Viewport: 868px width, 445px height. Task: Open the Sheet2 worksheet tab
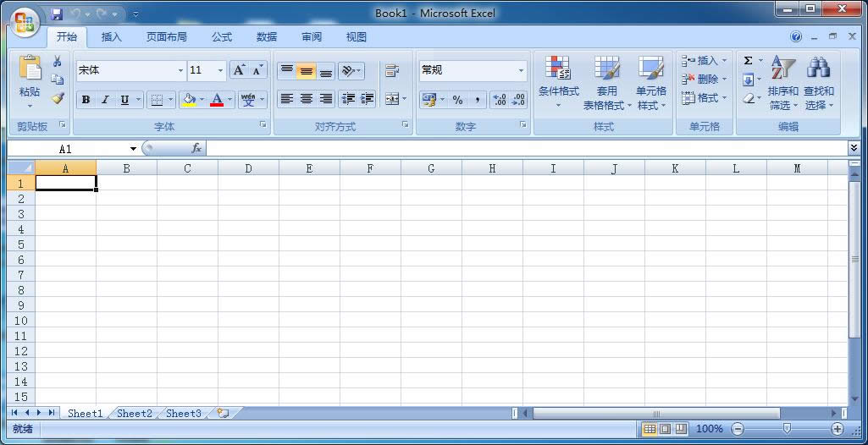coord(135,413)
